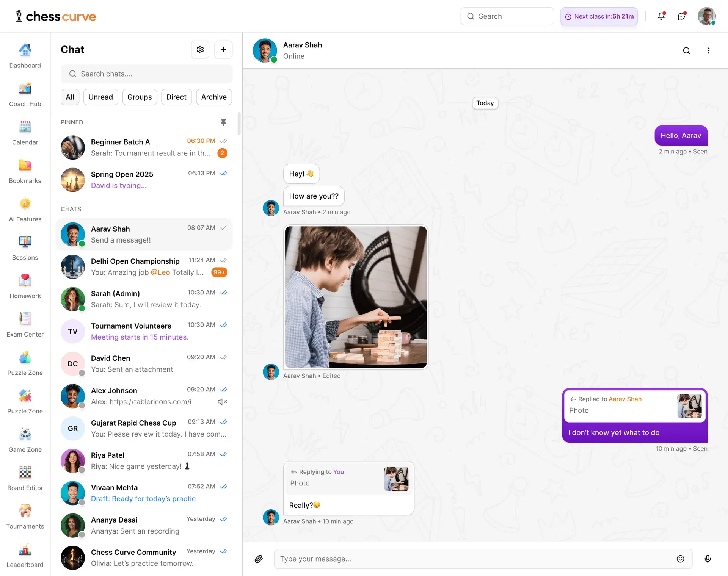728x576 pixels.
Task: Open Homework section
Action: (x=25, y=286)
